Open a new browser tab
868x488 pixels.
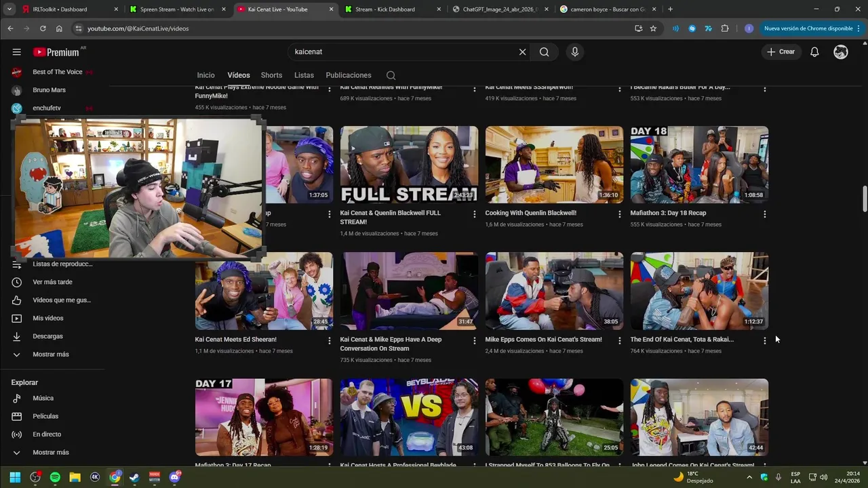coord(670,9)
